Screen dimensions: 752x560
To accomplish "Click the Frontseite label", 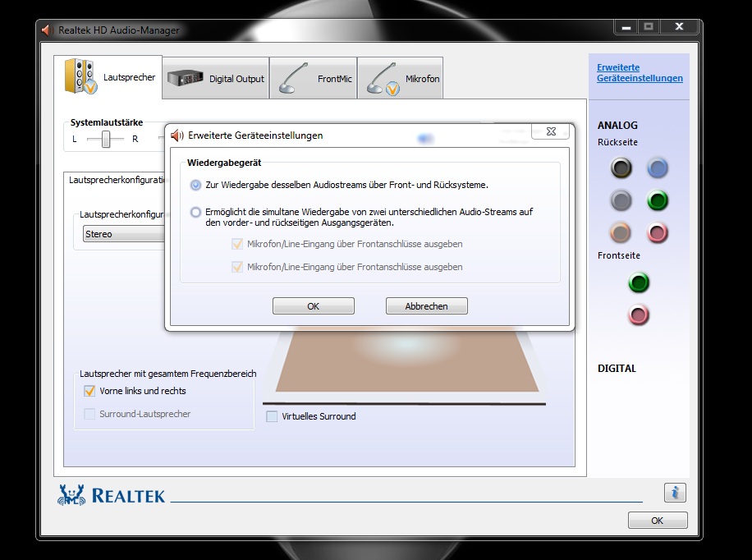I will [x=619, y=255].
